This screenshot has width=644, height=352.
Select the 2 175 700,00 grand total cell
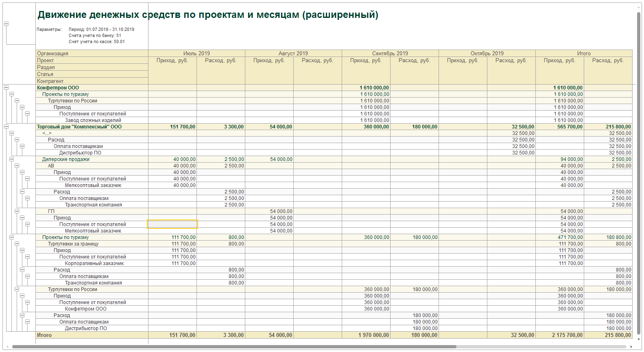click(560, 335)
